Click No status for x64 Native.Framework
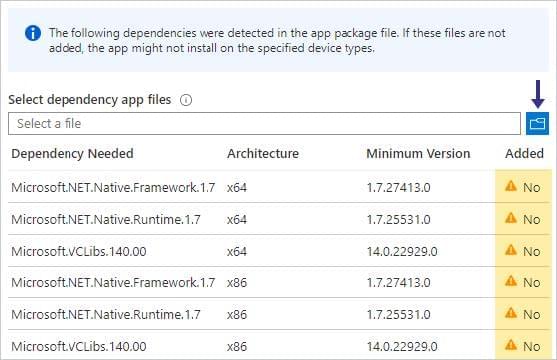The height and width of the screenshot is (360, 557). [x=531, y=187]
